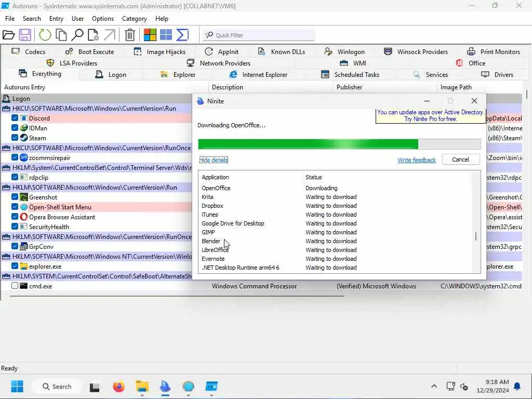The height and width of the screenshot is (399, 532).
Task: Click the Open-Shell Start Menu entry icon
Action: [24, 207]
